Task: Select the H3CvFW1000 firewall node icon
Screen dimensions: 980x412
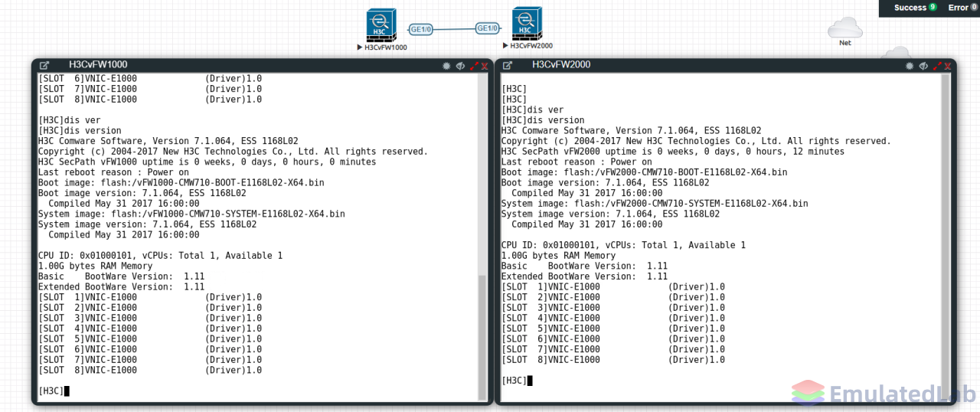Action: pyautogui.click(x=382, y=25)
